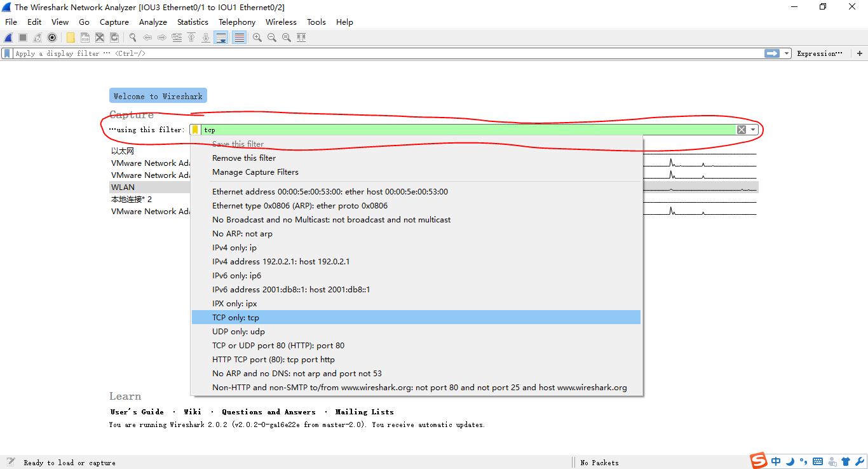Open the display filter history dropdown

[787, 53]
